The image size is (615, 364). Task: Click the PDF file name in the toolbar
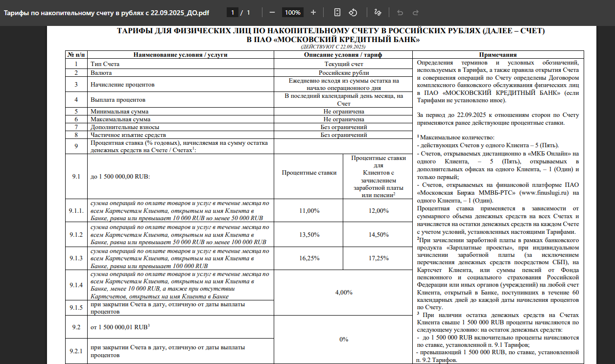click(x=105, y=12)
